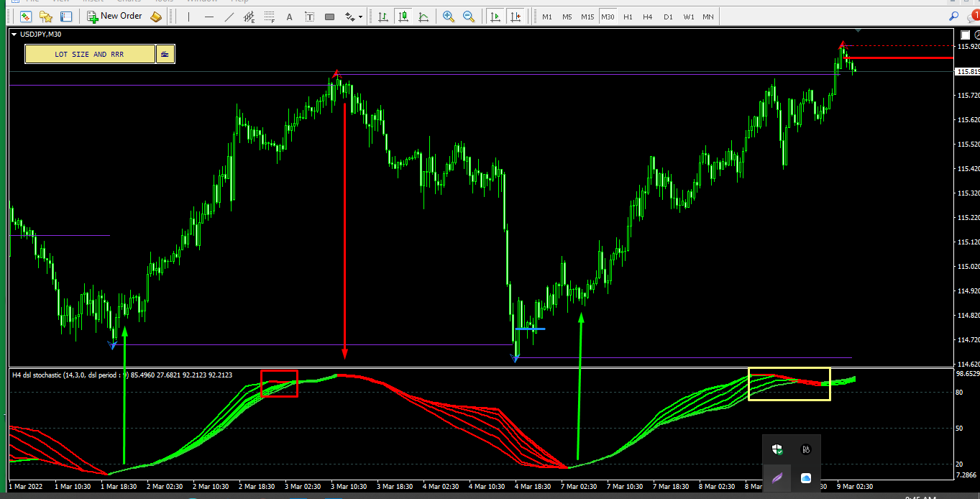Switch to M15 timeframe
980x499 pixels.
(587, 17)
